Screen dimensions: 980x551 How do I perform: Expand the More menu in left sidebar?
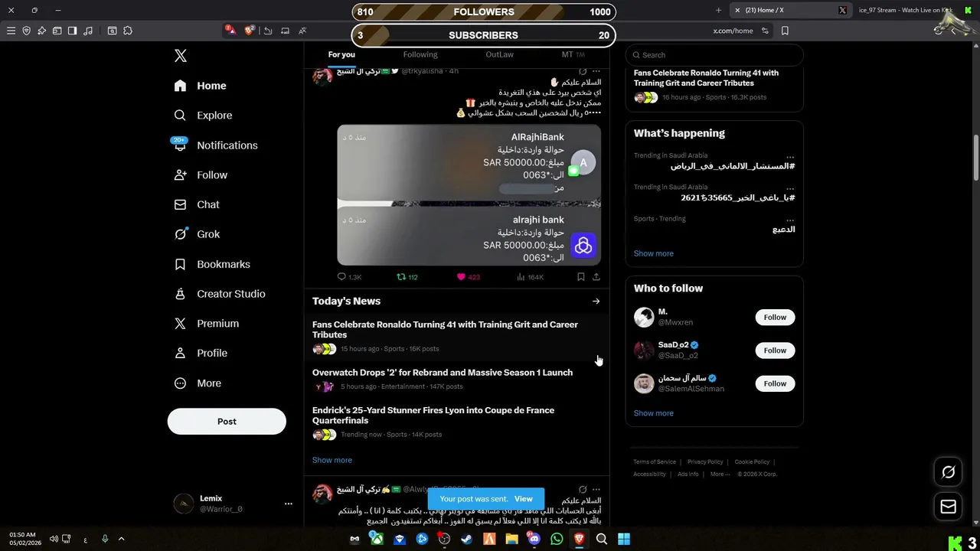click(198, 383)
